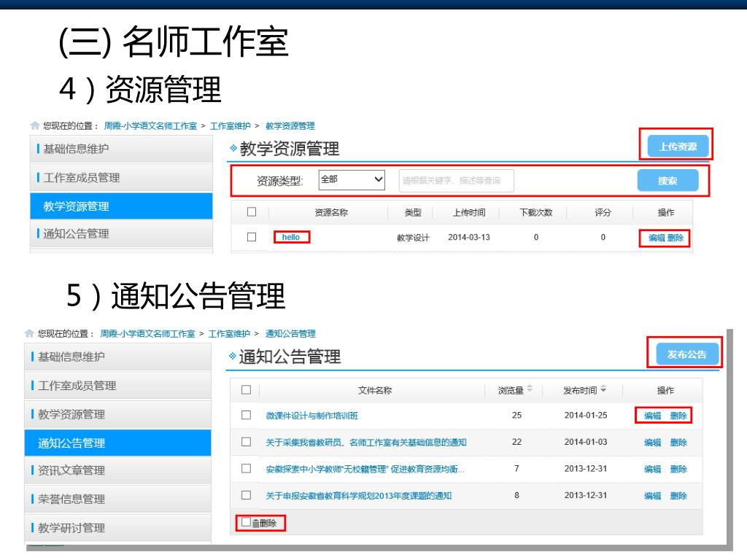The width and height of the screenshot is (747, 560).
Task: Go to 荣誉信息管理 in sidebar
Action: (71, 499)
